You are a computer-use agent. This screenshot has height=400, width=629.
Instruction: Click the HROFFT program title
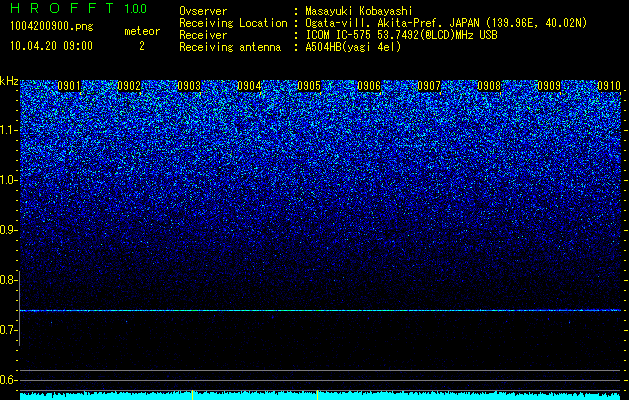click(x=62, y=8)
